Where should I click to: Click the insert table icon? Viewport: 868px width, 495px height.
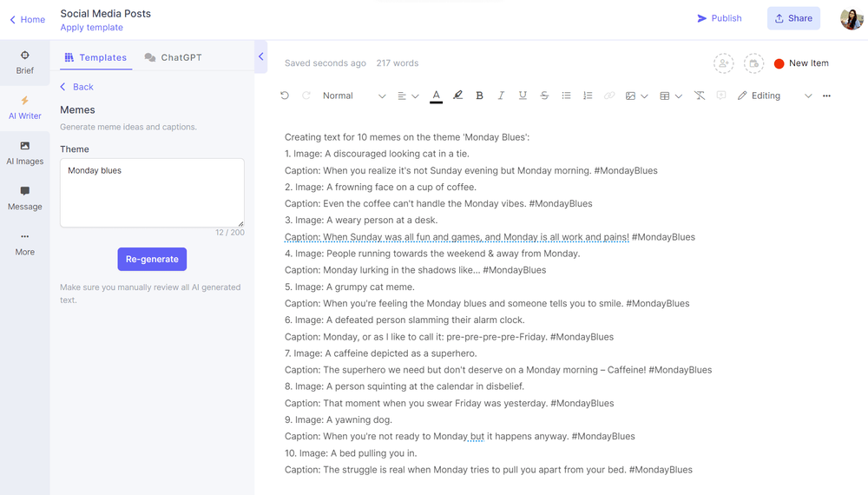pos(665,96)
